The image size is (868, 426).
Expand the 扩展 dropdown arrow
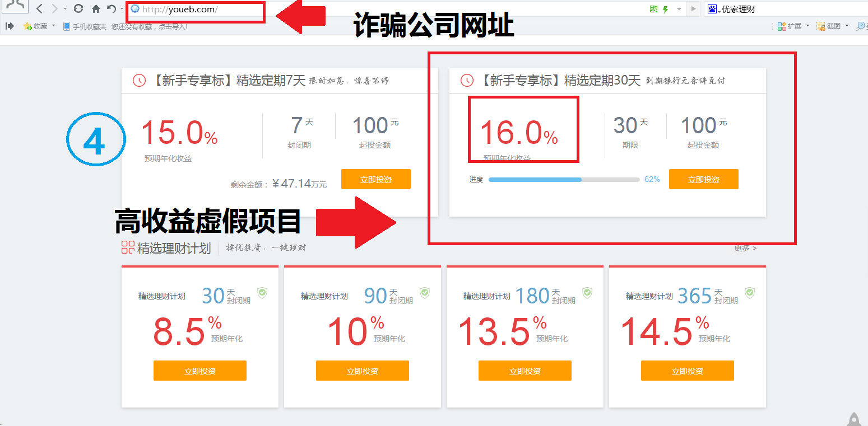[x=808, y=26]
